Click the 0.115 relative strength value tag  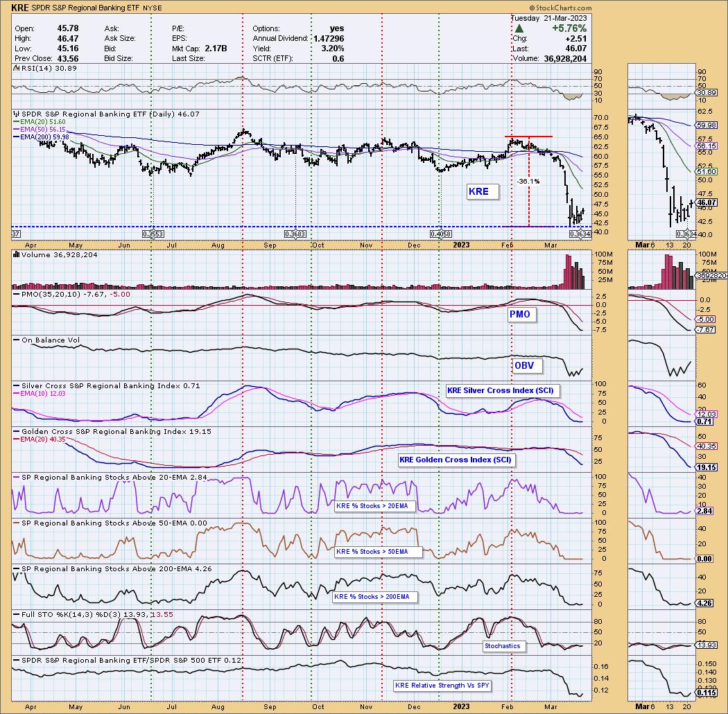(x=707, y=693)
